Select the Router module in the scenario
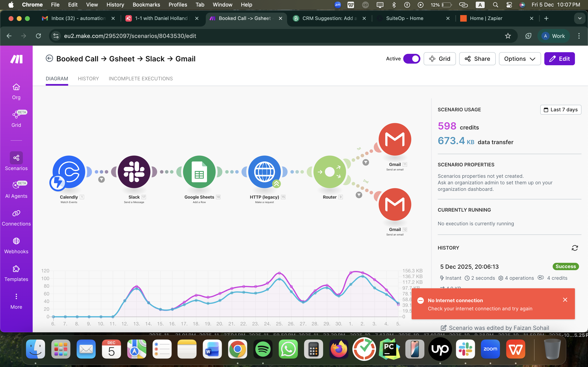Image resolution: width=588 pixels, height=367 pixels. 329,172
